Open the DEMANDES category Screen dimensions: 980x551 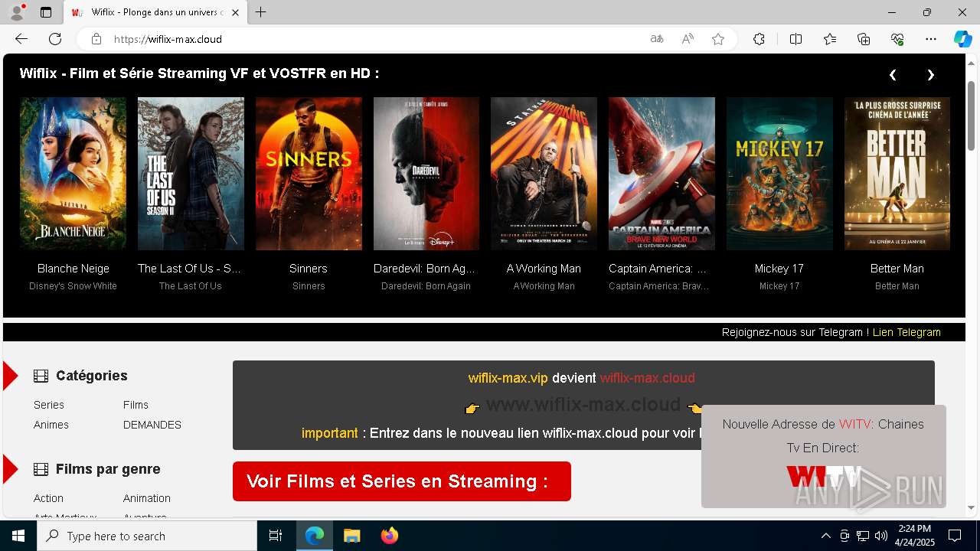pos(152,425)
